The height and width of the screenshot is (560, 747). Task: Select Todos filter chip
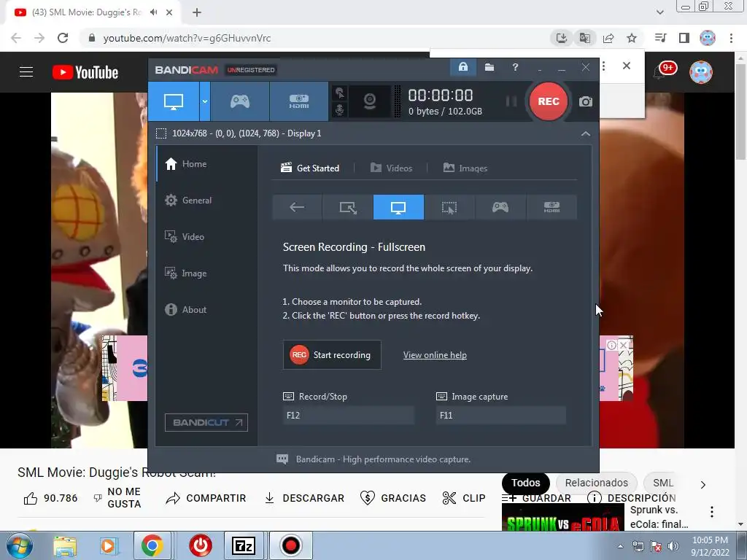click(x=525, y=483)
